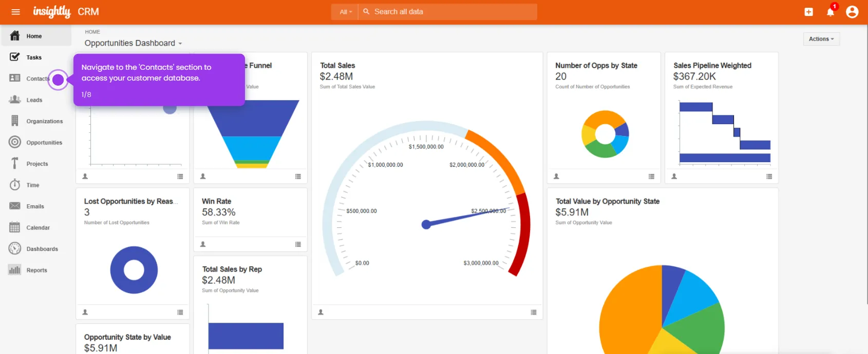Click the '$5.91M' Total Value figure
This screenshot has height=354, width=868.
[x=572, y=212]
